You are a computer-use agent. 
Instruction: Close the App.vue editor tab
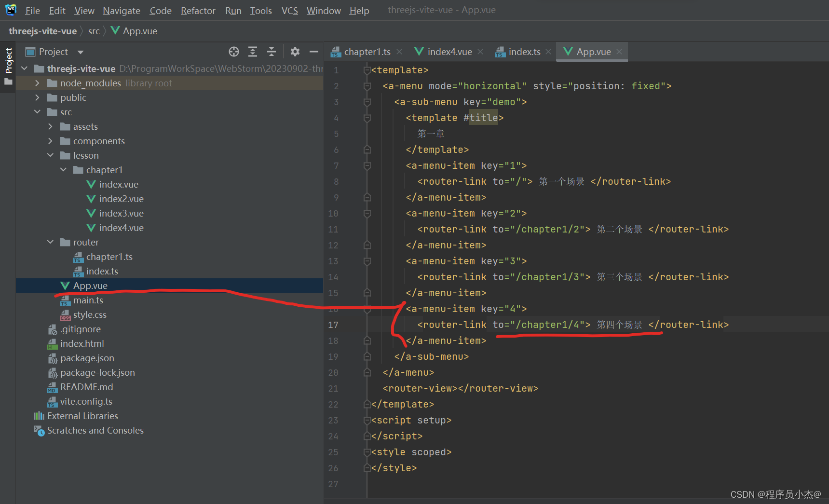click(x=619, y=52)
